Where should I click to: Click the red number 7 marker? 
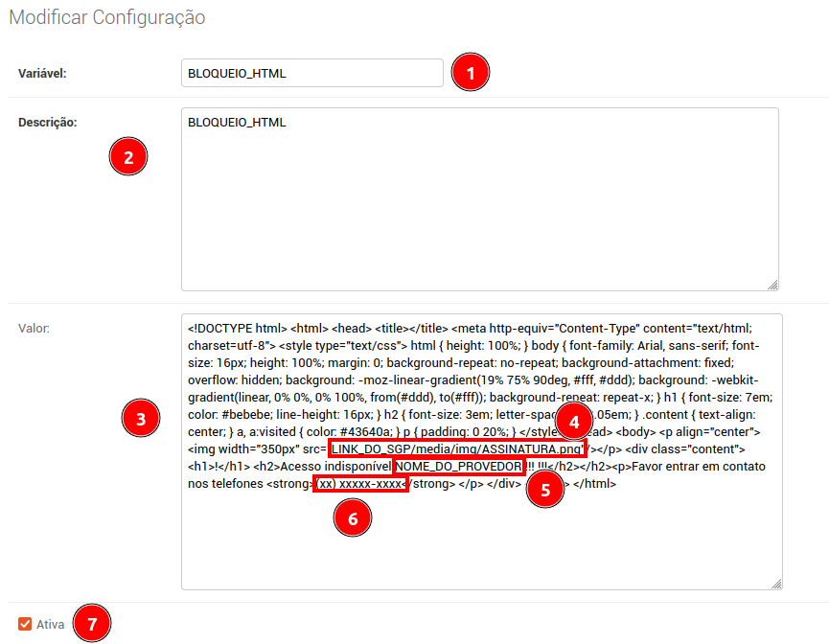tap(92, 623)
